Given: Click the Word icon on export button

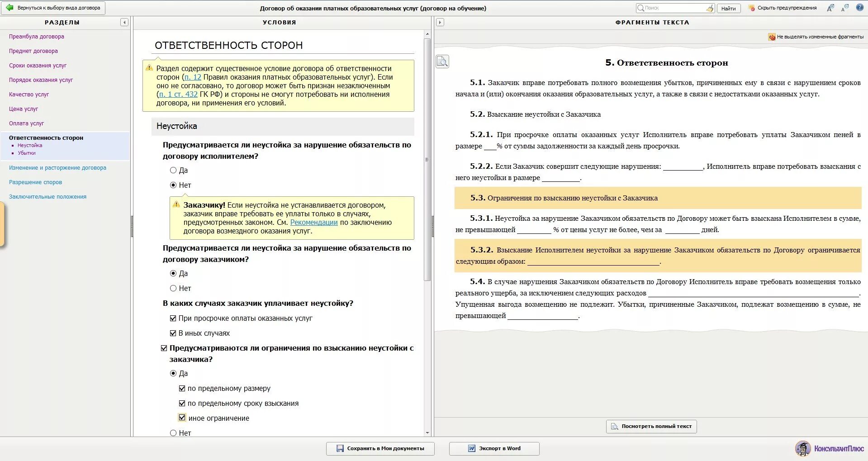Looking at the screenshot, I should 471,448.
